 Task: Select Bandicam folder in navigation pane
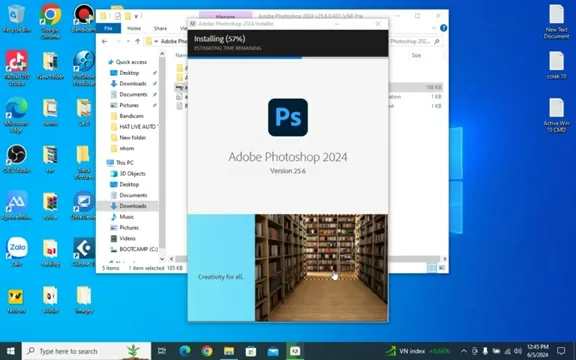click(x=131, y=116)
